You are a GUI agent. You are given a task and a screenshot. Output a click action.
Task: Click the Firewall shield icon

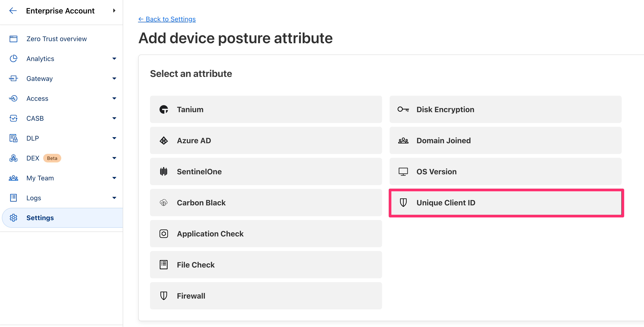[164, 296]
